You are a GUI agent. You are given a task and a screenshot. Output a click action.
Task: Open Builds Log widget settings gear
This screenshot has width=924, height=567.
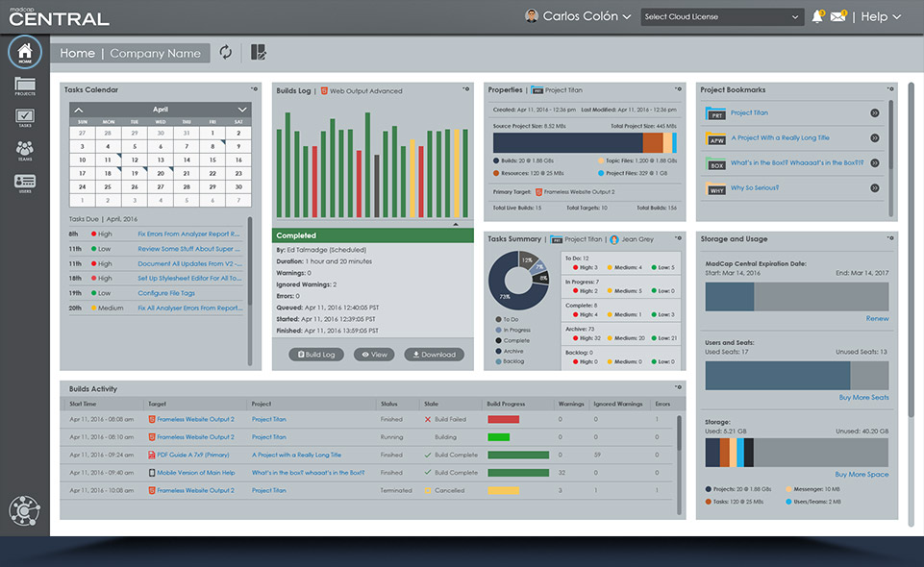pyautogui.click(x=466, y=89)
